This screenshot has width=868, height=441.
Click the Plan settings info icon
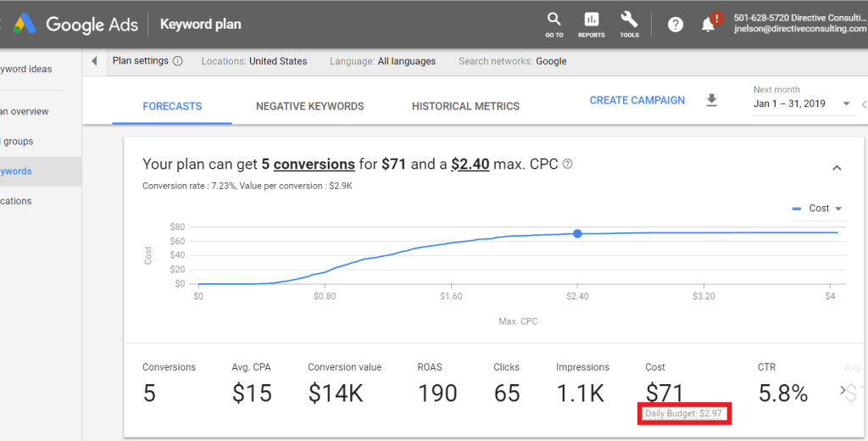178,61
